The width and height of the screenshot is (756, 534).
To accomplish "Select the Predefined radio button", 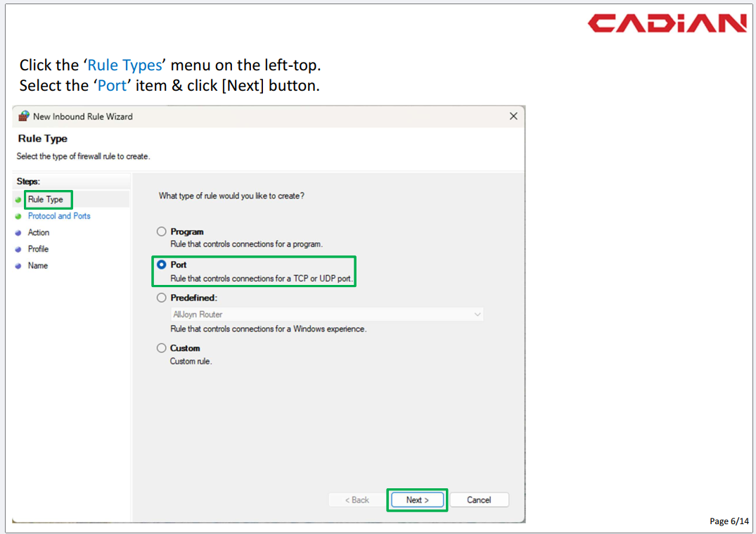I will pos(162,298).
